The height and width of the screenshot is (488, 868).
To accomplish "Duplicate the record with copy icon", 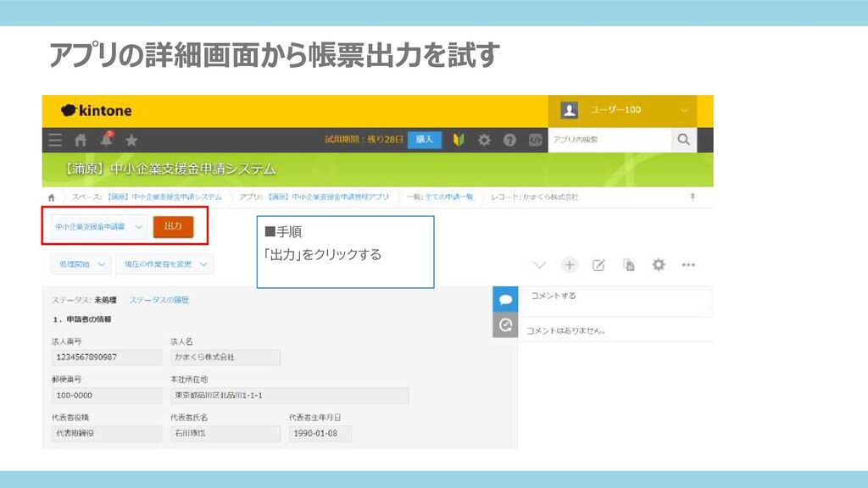I will point(628,265).
